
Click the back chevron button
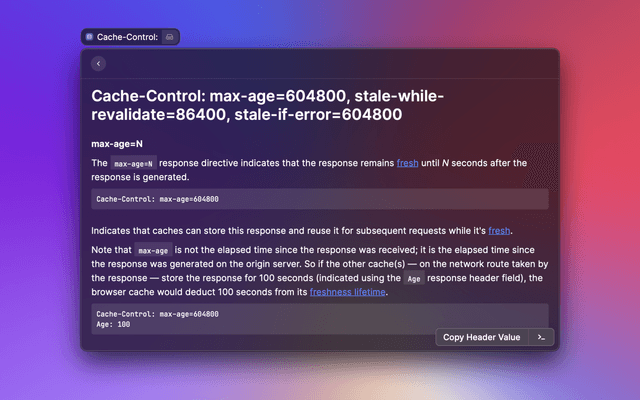98,64
